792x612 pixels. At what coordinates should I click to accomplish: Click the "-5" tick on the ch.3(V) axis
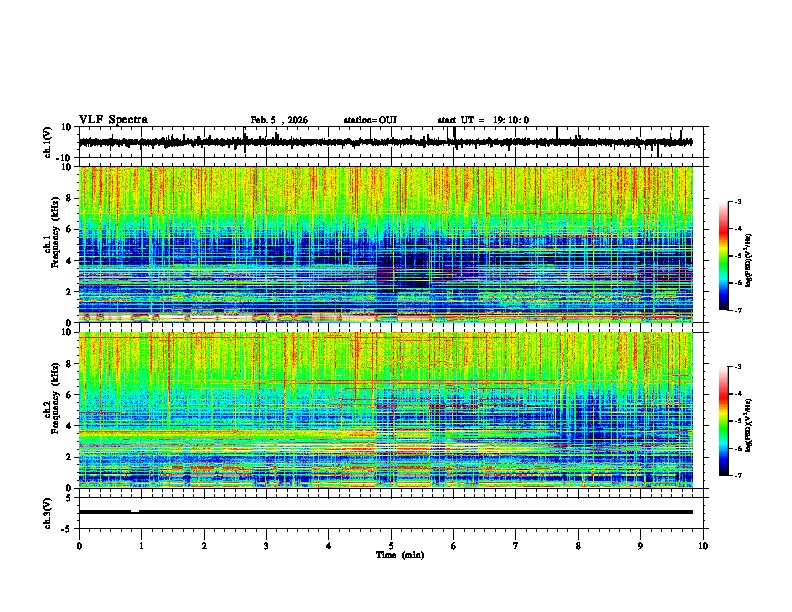point(67,529)
